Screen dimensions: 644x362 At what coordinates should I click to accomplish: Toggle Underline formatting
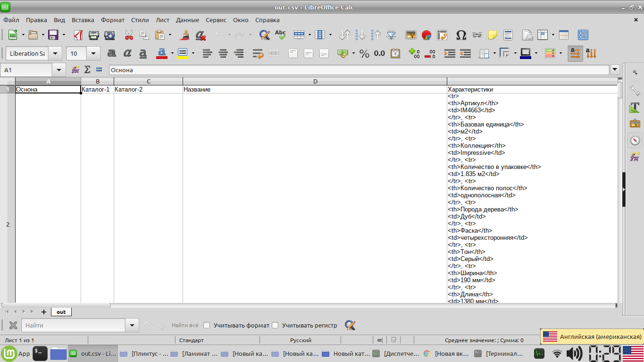click(x=143, y=53)
